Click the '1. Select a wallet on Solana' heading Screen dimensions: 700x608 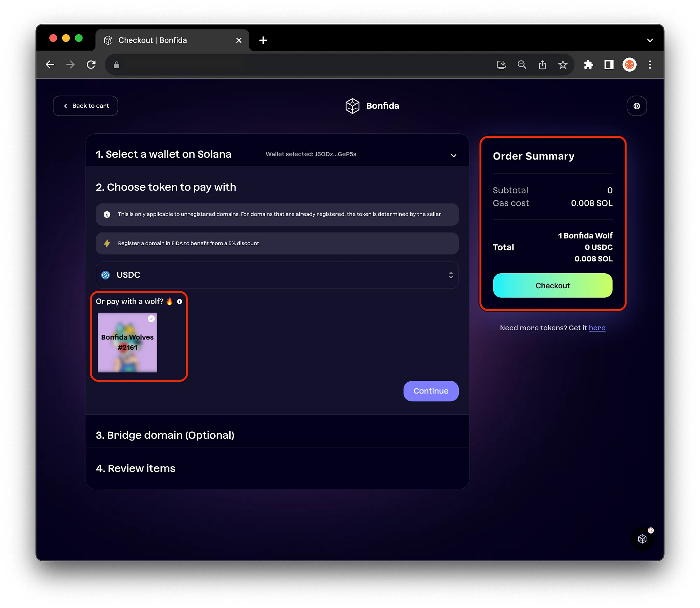(x=163, y=154)
